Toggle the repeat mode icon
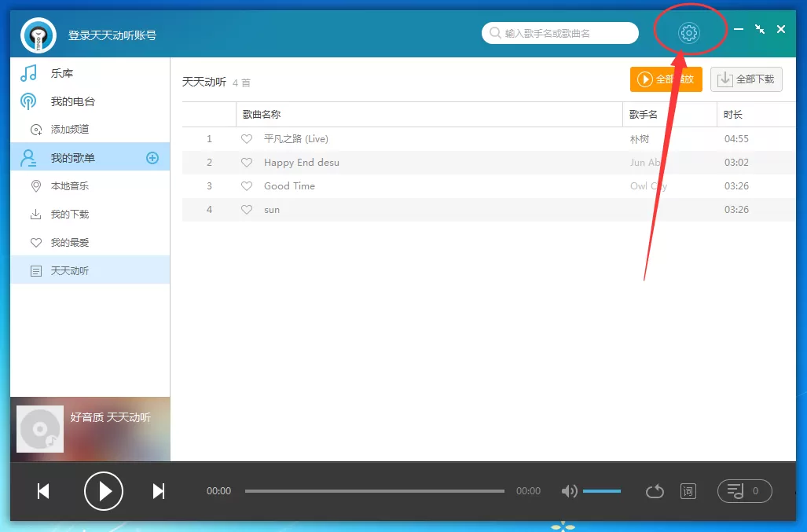This screenshot has height=532, width=807. click(655, 491)
